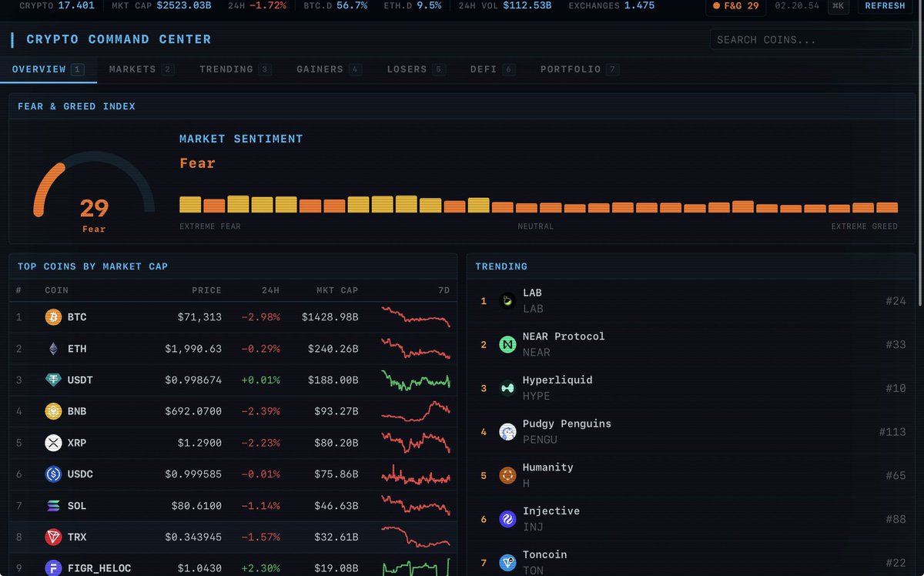This screenshot has height=576, width=924.
Task: Click the ETH price $1,990.63
Action: (x=193, y=348)
